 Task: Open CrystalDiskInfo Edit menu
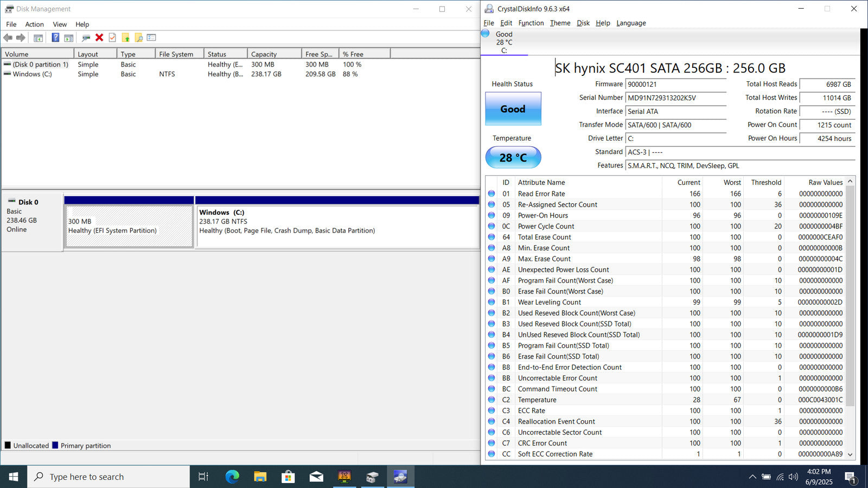point(506,23)
